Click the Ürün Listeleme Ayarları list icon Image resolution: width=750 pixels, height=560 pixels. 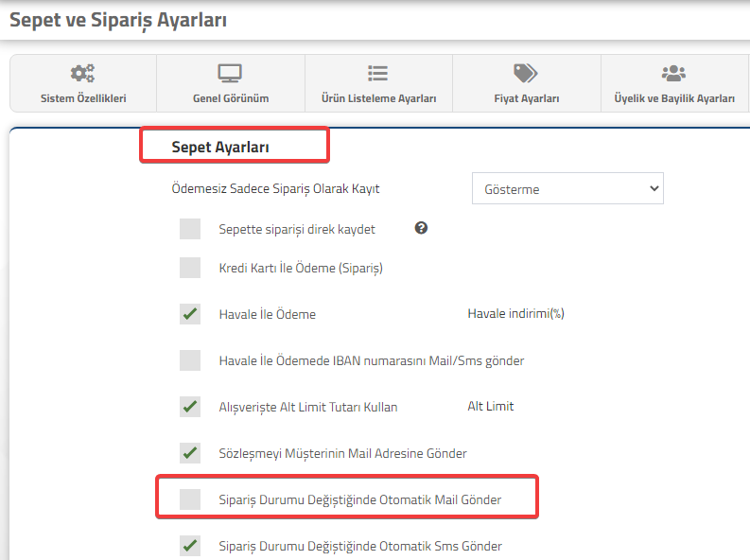point(378,73)
